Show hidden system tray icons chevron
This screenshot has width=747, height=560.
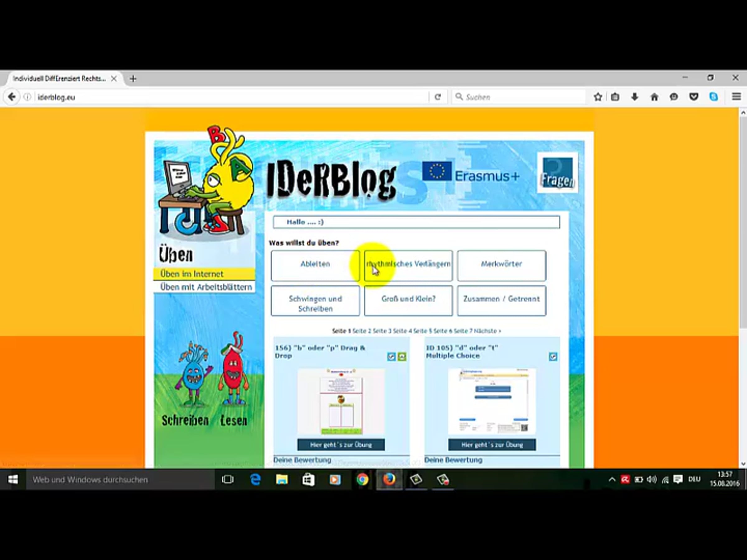(x=612, y=479)
